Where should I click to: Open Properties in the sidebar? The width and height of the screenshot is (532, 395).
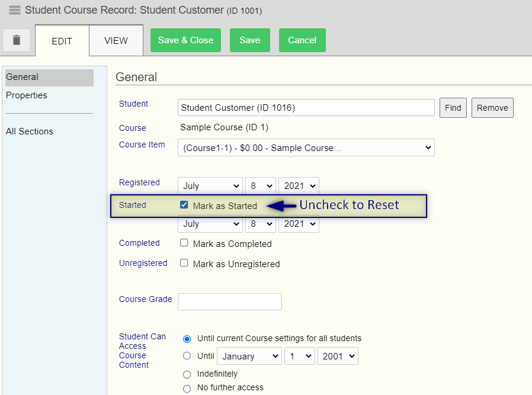click(x=27, y=95)
